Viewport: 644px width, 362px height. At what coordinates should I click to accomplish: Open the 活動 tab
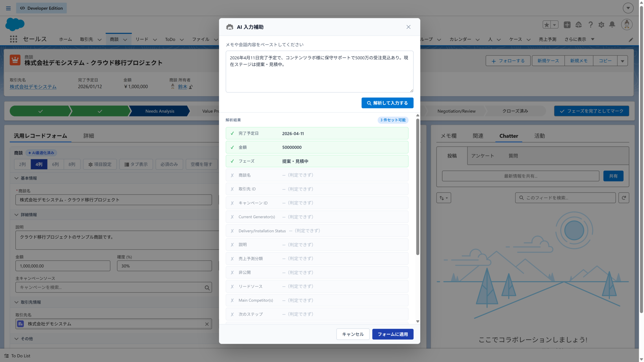[x=539, y=136]
